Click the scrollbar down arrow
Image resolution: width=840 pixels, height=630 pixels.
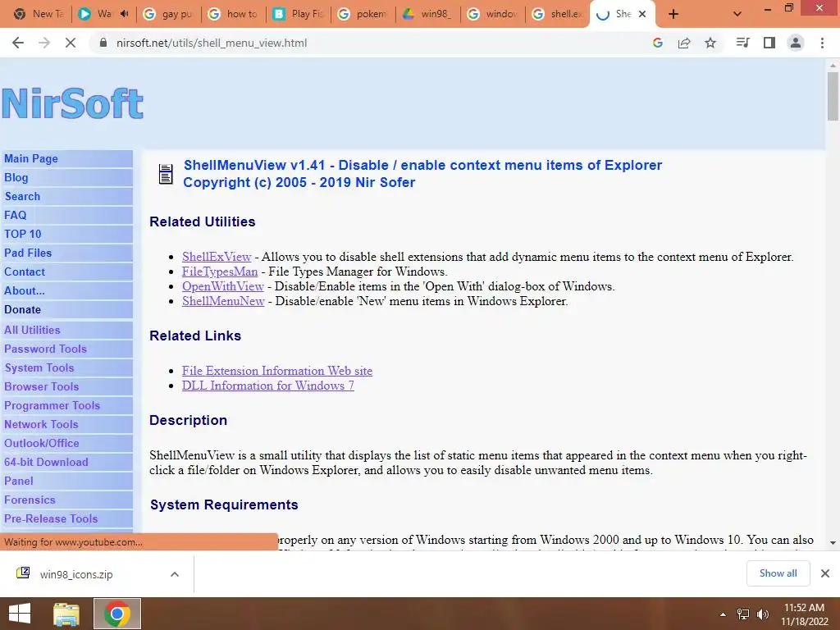click(x=833, y=543)
